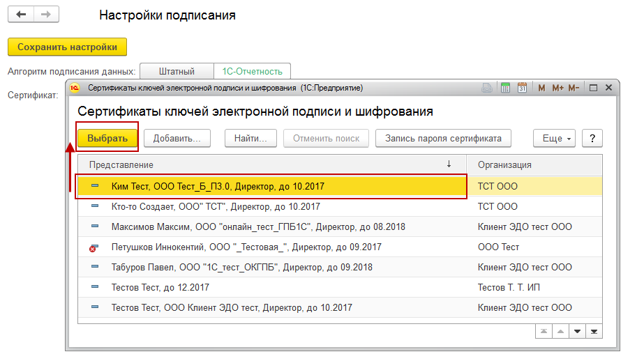Click the Добавить... button
644x361 pixels.
177,138
